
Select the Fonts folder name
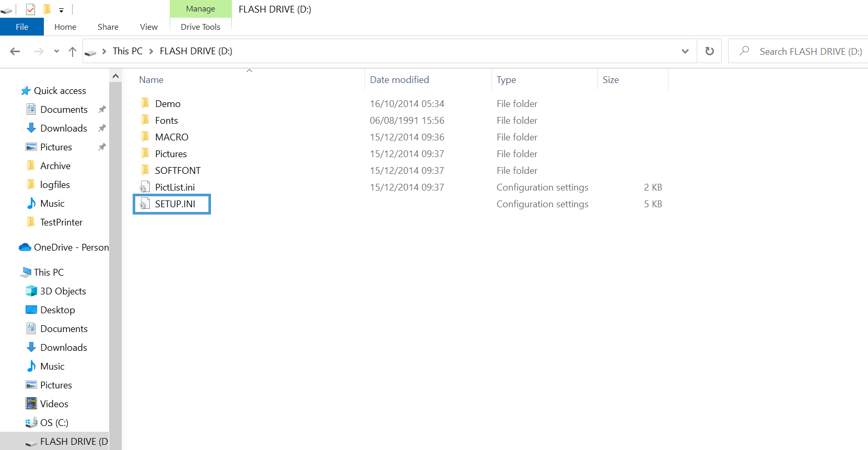pos(167,121)
